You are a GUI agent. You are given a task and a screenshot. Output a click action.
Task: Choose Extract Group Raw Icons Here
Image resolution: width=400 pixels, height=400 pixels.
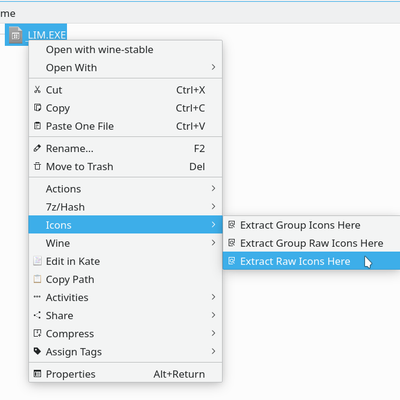[311, 243]
